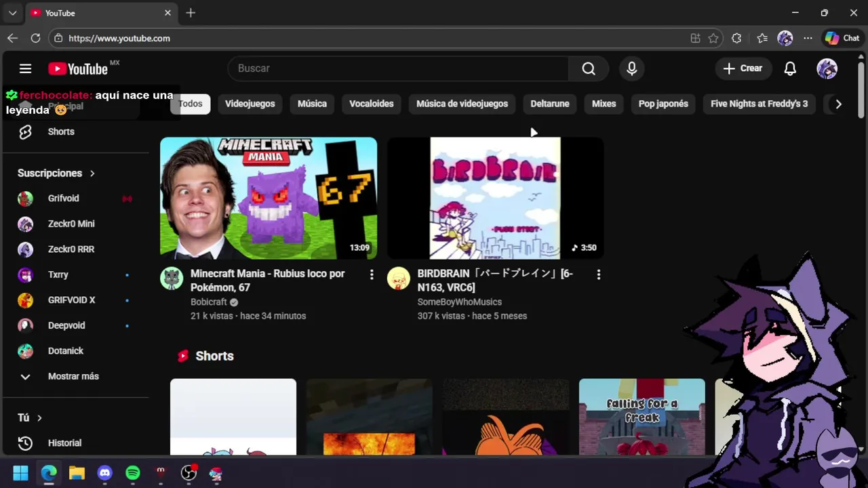Start voice search with the microphone
Screen dimensions: 868x488
631,68
